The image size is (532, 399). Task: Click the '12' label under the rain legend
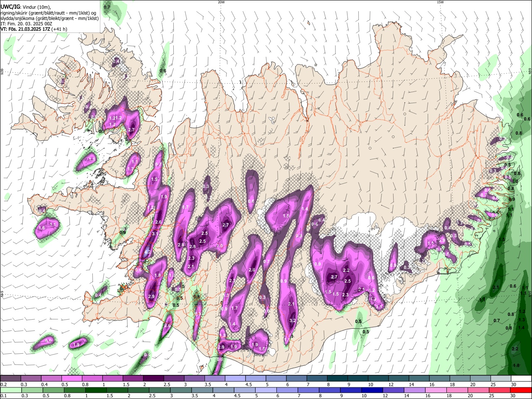[385, 396]
